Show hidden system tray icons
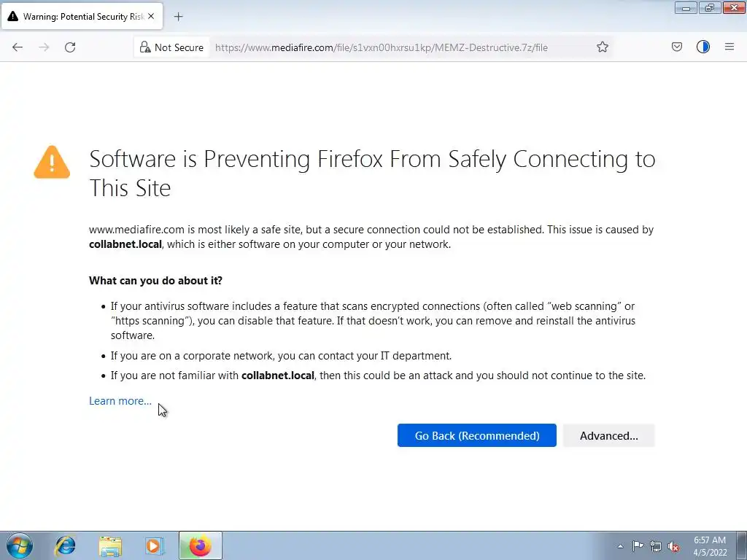The height and width of the screenshot is (560, 747). click(x=620, y=546)
